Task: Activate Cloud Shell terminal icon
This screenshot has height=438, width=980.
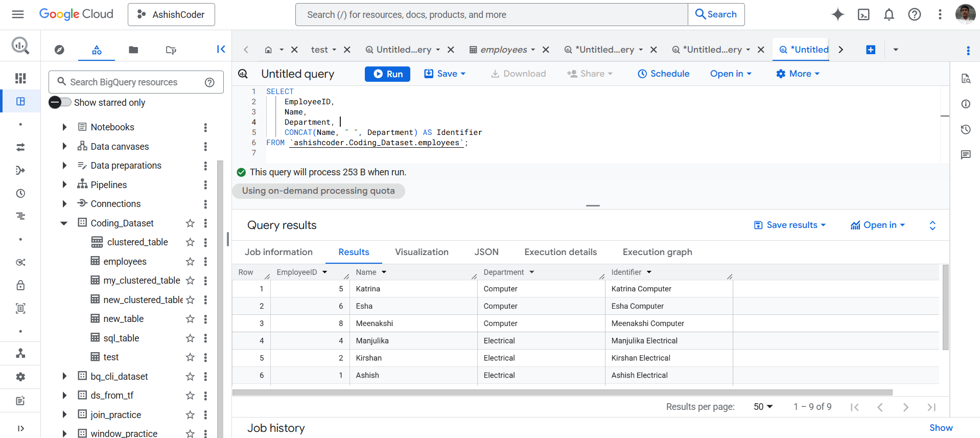Action: click(864, 14)
